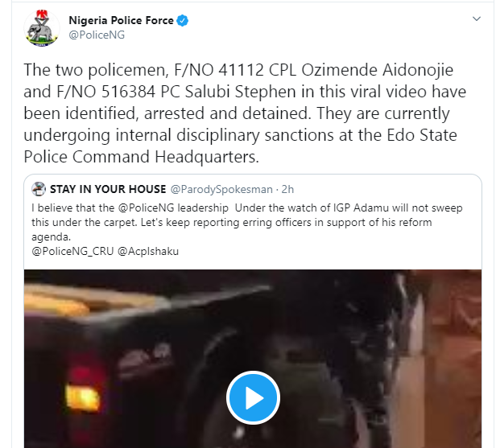Open the 2h timestamp of quoted tweet

pyautogui.click(x=287, y=189)
